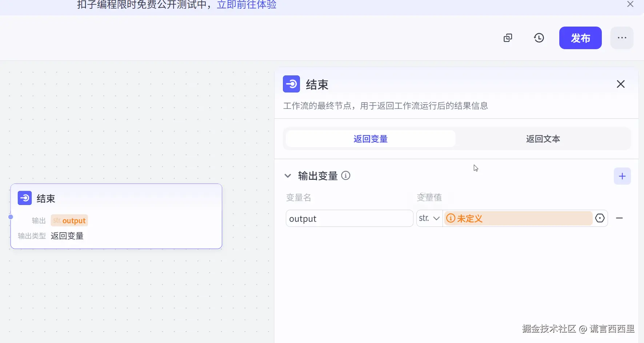Click the duplicate workflow icon in toolbar
644x343 pixels.
[x=508, y=38]
